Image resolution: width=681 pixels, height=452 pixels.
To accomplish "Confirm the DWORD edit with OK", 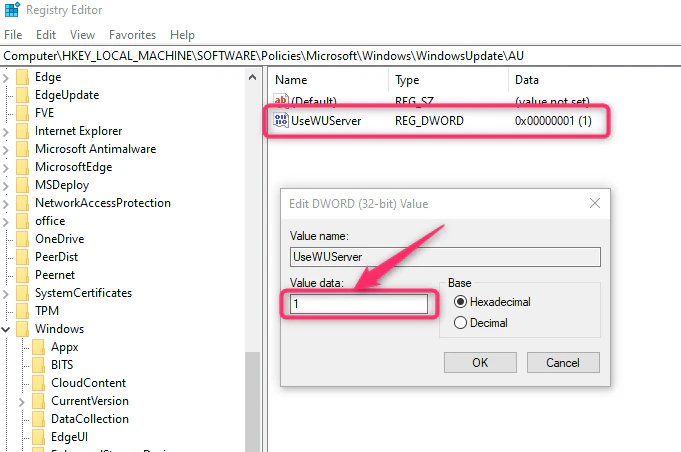I will tap(480, 363).
